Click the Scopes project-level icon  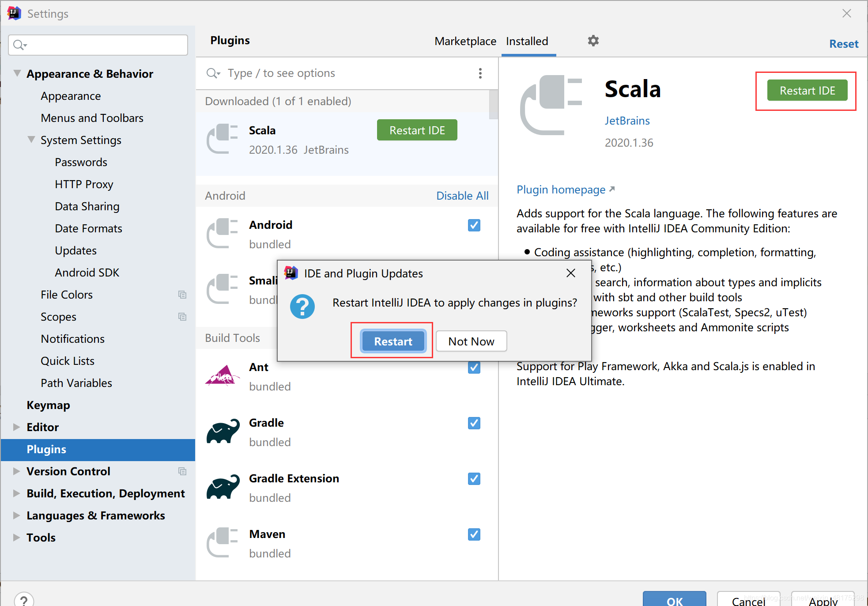click(x=182, y=317)
